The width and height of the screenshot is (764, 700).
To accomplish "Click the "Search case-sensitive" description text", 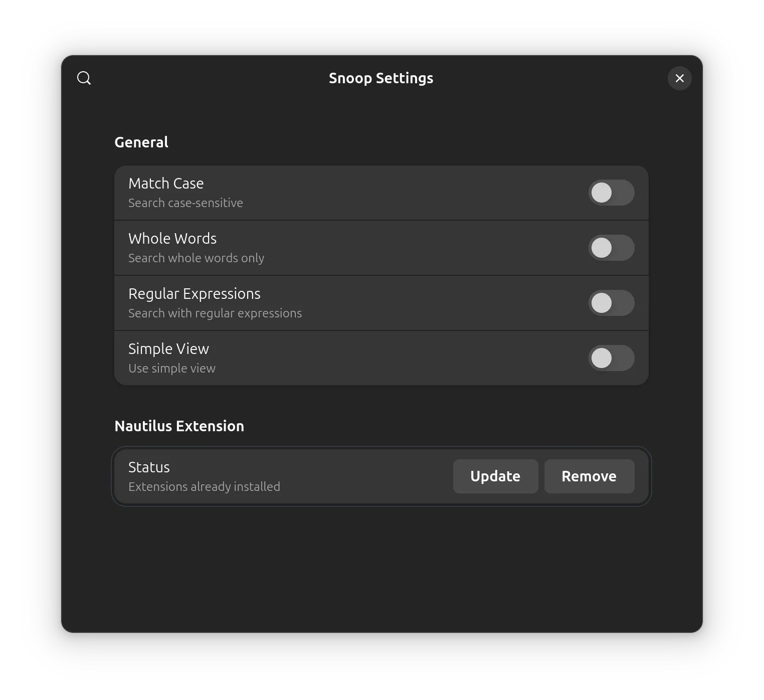I will point(185,203).
